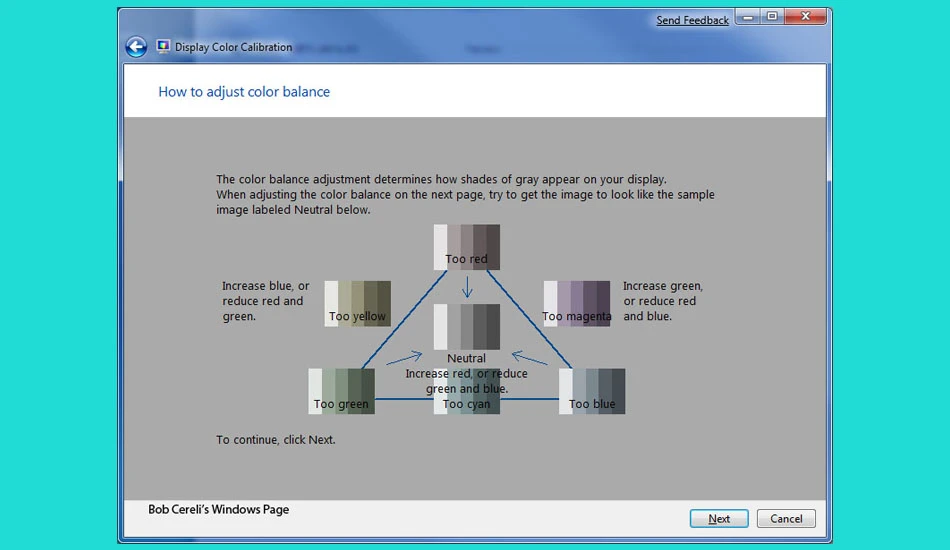Minimize the calibration window
Screen dimensions: 950x550
point(748,17)
